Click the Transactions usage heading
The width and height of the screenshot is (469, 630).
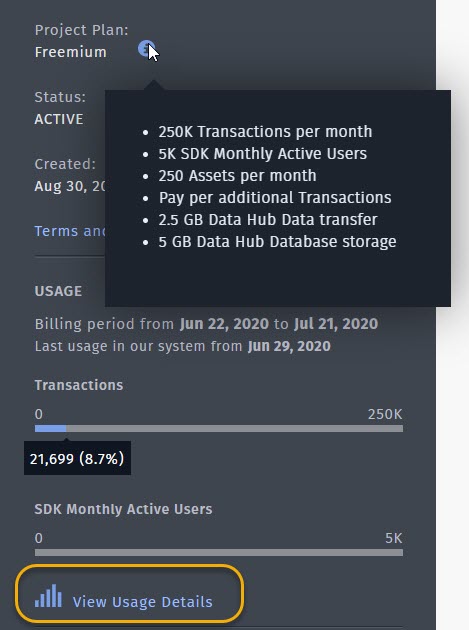click(x=79, y=385)
